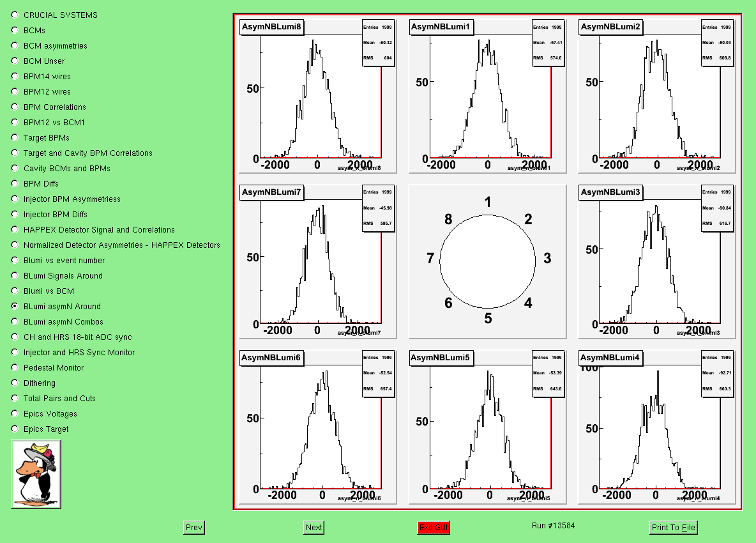
Task: Click AsymNBLumi7 statistics box
Action: 379,208
